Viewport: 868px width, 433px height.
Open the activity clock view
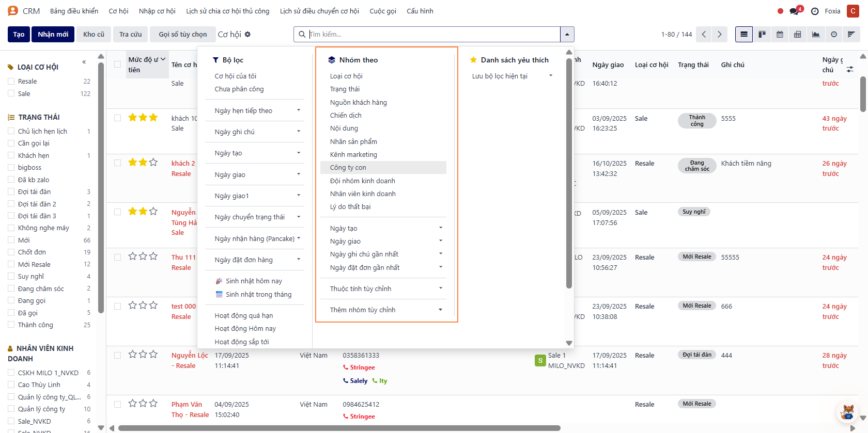tap(834, 35)
